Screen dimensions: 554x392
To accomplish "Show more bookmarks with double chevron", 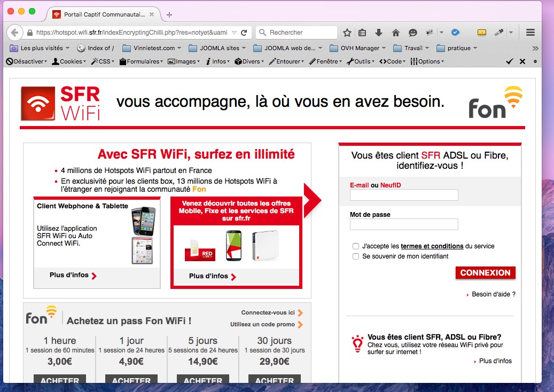I will tap(535, 49).
